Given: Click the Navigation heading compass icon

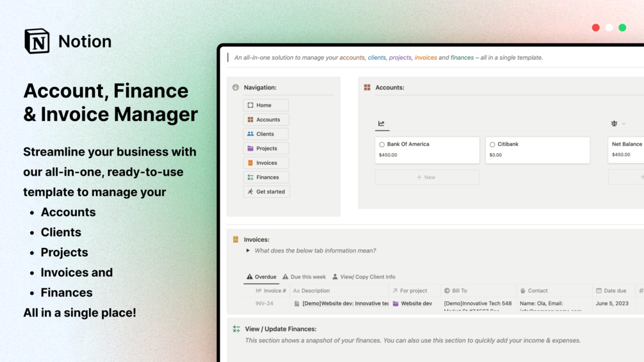Looking at the screenshot, I should click(235, 87).
